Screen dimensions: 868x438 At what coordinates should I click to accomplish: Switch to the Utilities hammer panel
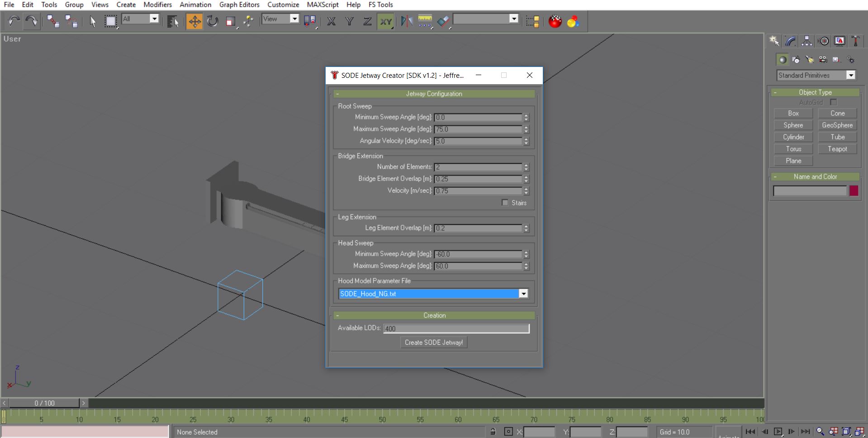coord(855,41)
